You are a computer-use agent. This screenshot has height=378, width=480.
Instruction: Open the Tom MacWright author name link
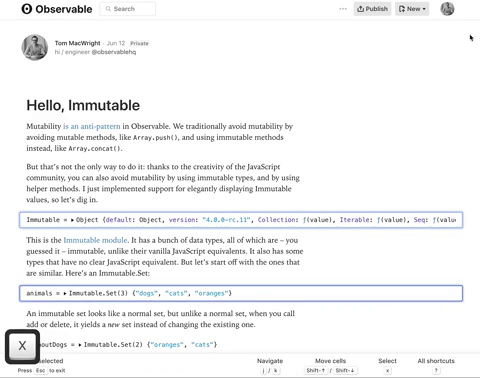pos(77,43)
